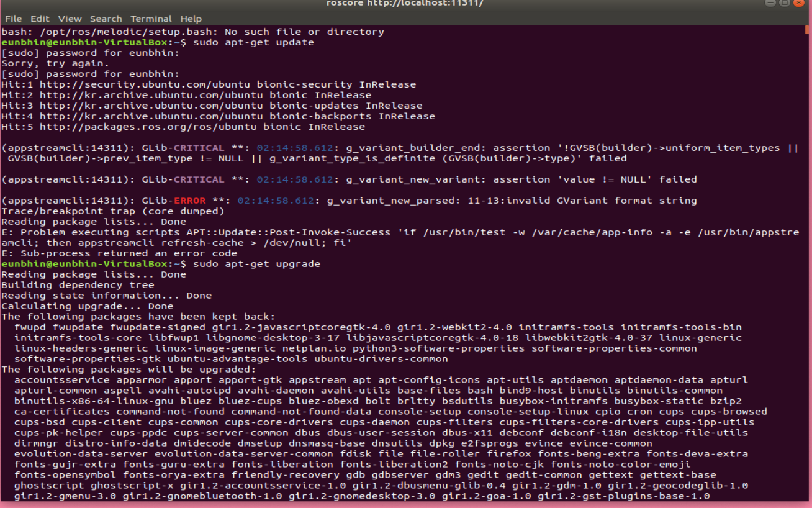Click the 'ubuntu-advantage-tools' package name

[x=237, y=359]
